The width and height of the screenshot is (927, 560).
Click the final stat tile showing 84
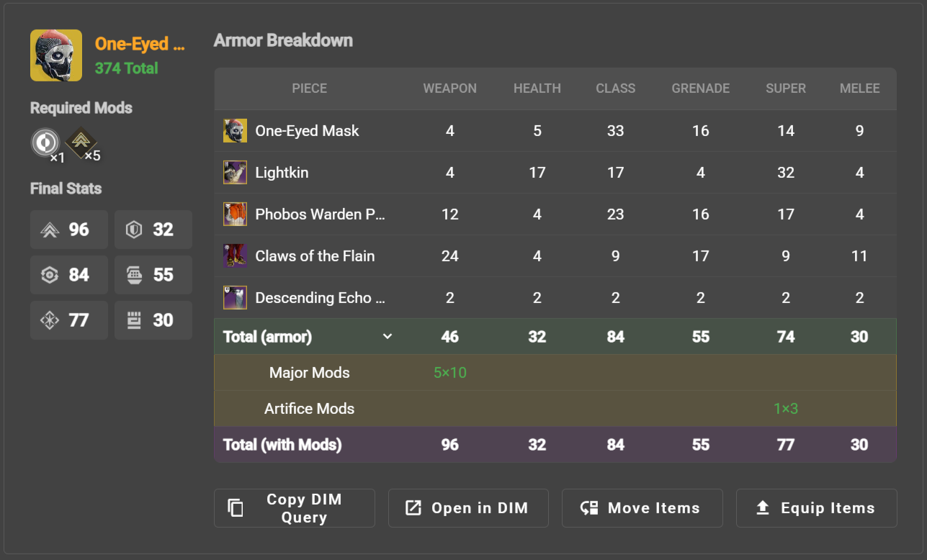(x=69, y=275)
